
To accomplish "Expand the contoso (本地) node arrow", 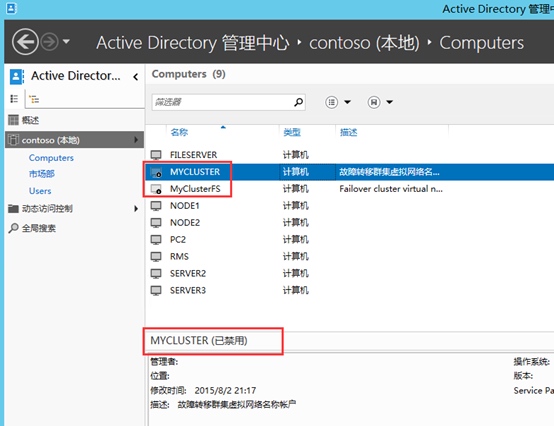I will [x=136, y=140].
